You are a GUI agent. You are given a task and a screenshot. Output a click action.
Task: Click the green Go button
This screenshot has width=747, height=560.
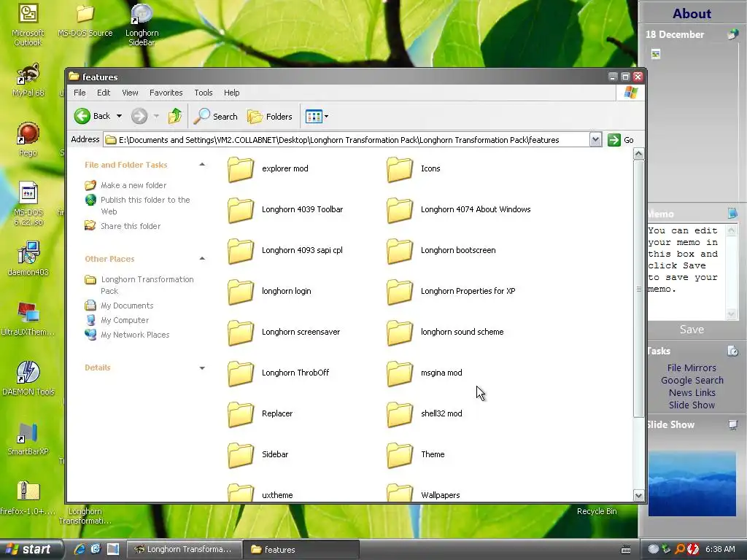[620, 140]
